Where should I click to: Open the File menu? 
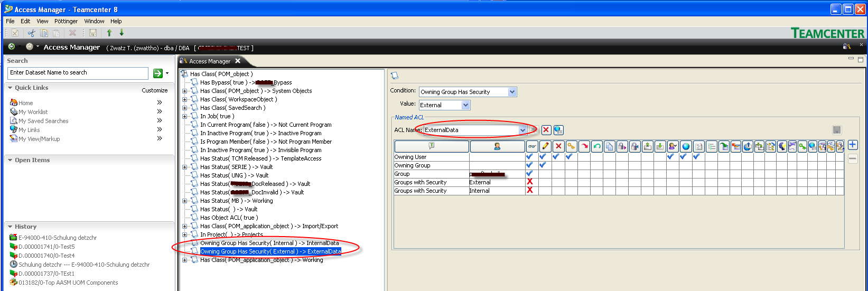pos(10,21)
